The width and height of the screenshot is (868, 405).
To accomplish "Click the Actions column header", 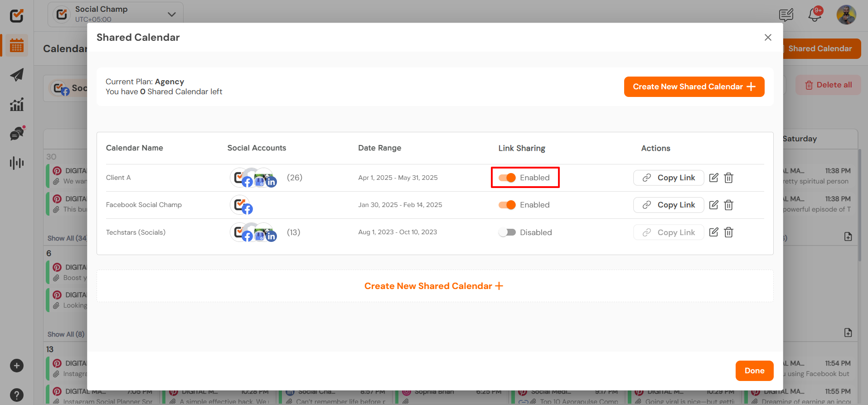I will 655,148.
